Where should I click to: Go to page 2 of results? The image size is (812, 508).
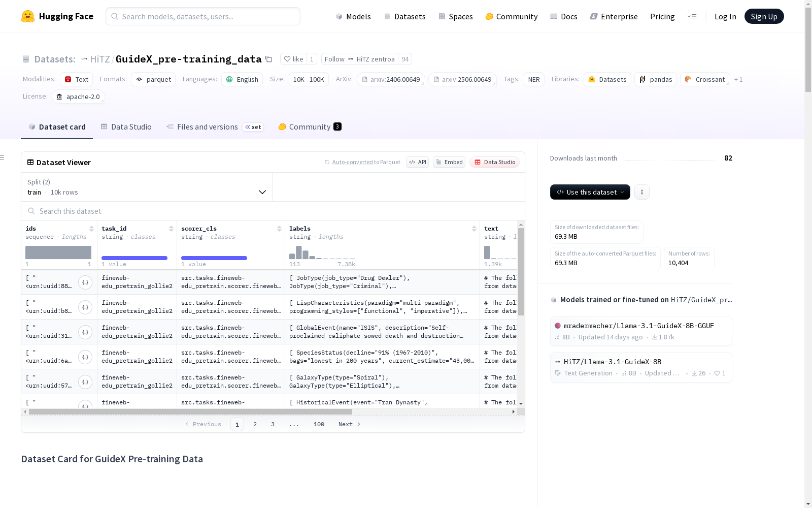[255, 424]
